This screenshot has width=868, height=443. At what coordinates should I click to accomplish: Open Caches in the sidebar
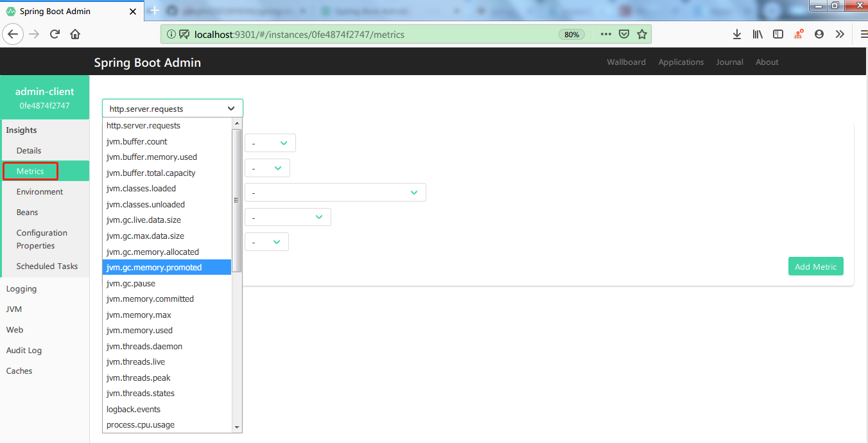(x=19, y=371)
